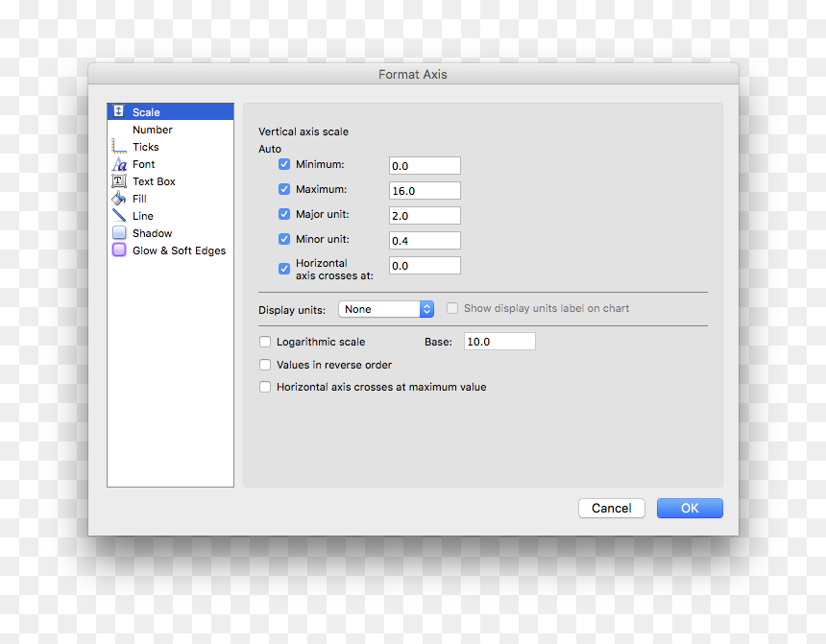Click the Horizontal axis crosses at field
826x644 pixels.
pos(425,266)
